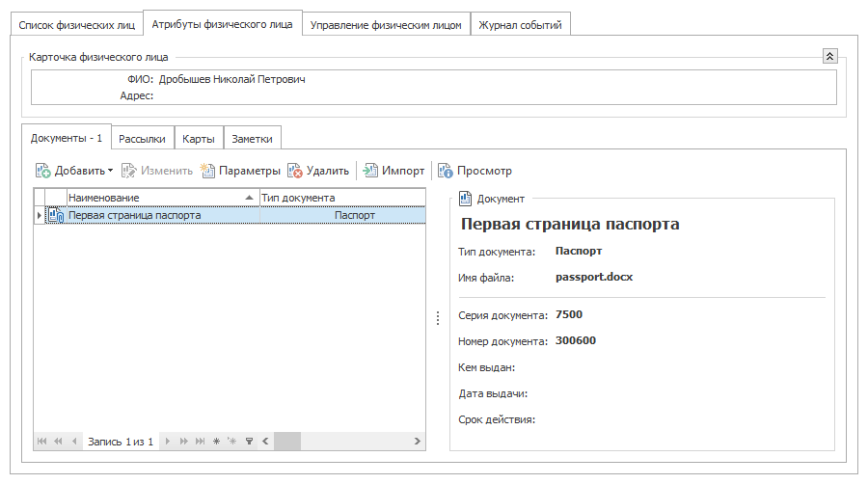
Task: Click the Удалить delete icon
Action: point(294,171)
